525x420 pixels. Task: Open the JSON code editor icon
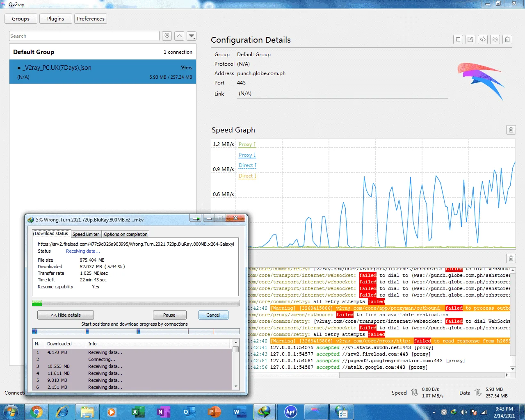pos(483,39)
